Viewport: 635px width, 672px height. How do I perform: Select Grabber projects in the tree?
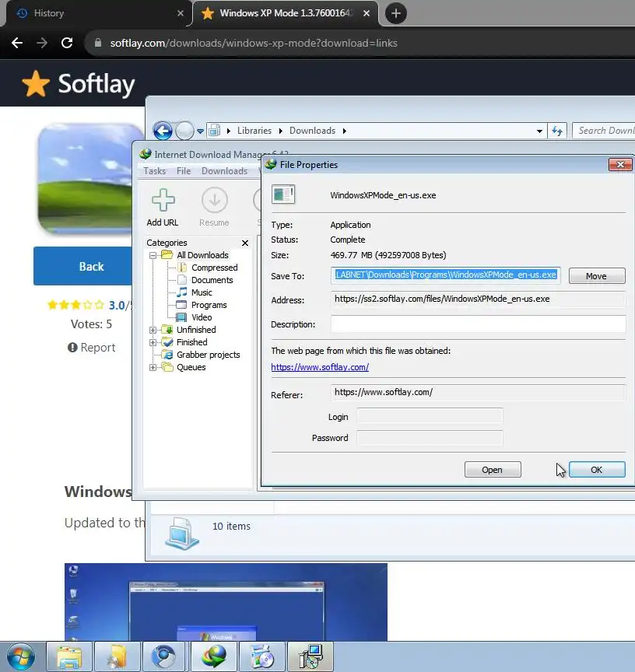point(208,355)
